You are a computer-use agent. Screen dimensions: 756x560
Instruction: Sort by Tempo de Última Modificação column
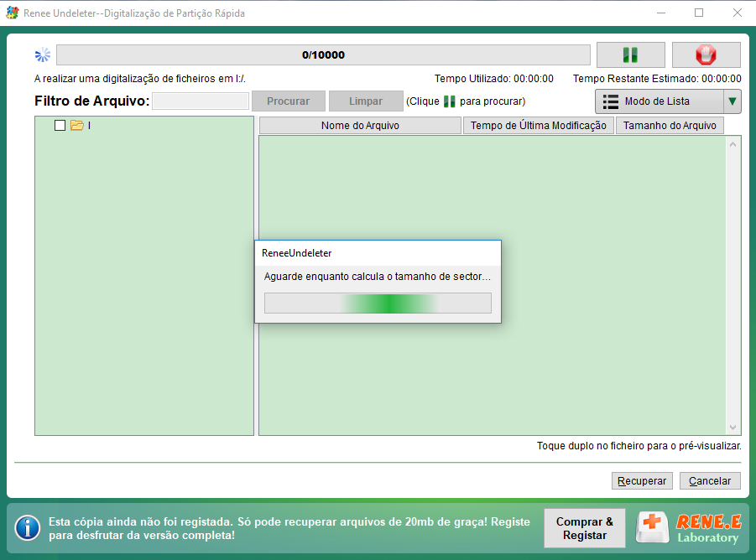(x=538, y=126)
